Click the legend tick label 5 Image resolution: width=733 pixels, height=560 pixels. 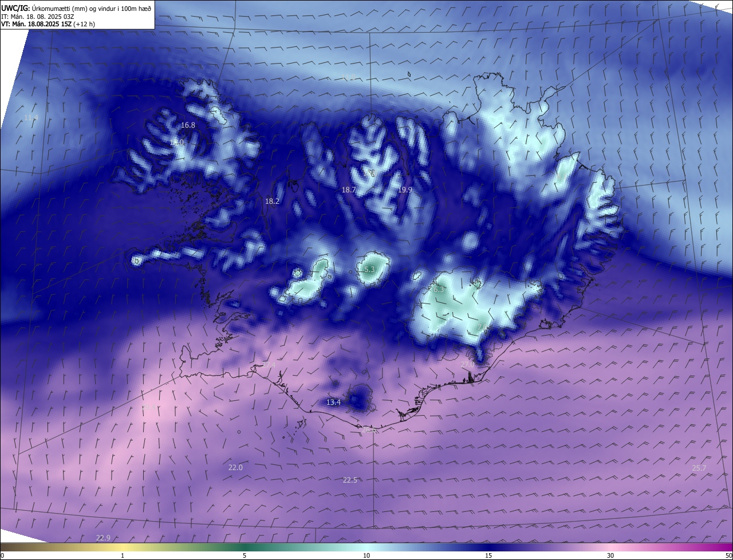[x=245, y=556]
